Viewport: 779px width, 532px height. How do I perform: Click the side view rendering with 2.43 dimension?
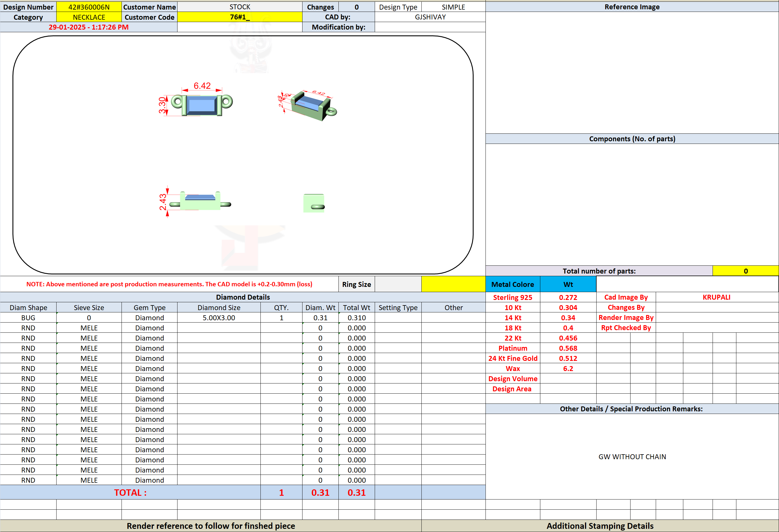(x=195, y=202)
